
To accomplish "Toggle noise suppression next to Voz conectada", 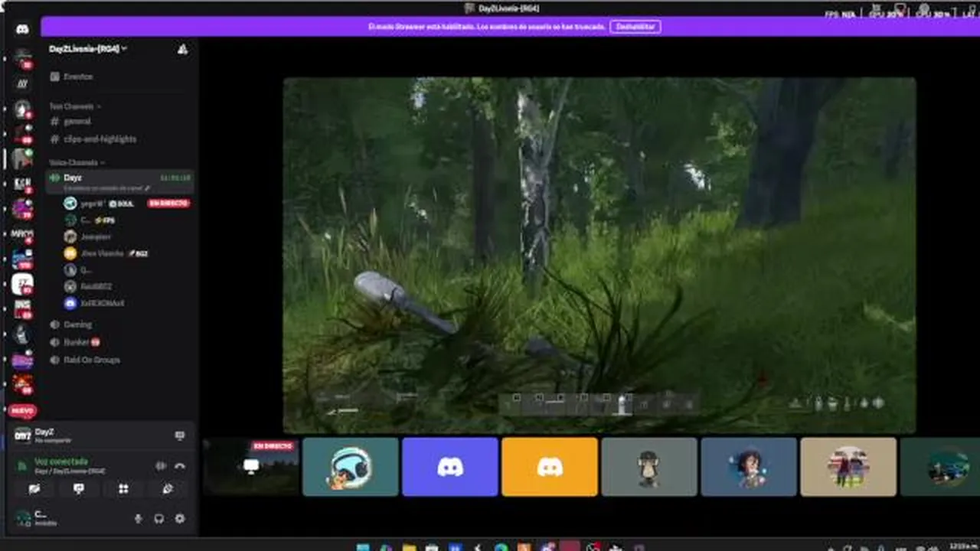I will coord(161,465).
